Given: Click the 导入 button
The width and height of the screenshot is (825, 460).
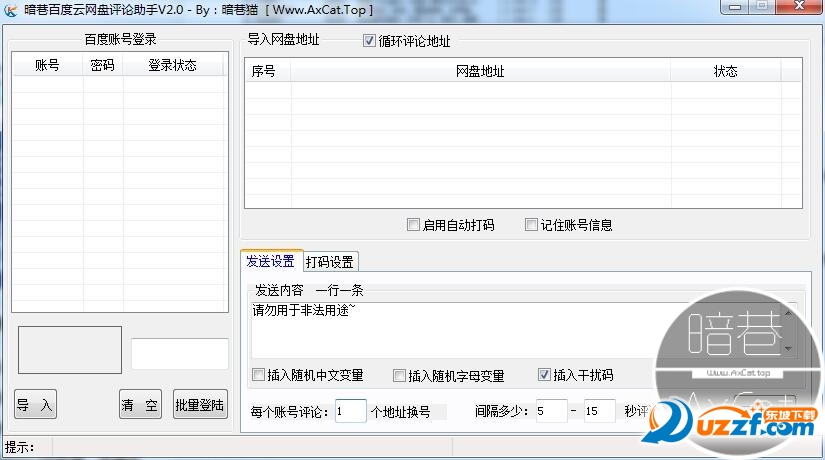Looking at the screenshot, I should (x=35, y=404).
